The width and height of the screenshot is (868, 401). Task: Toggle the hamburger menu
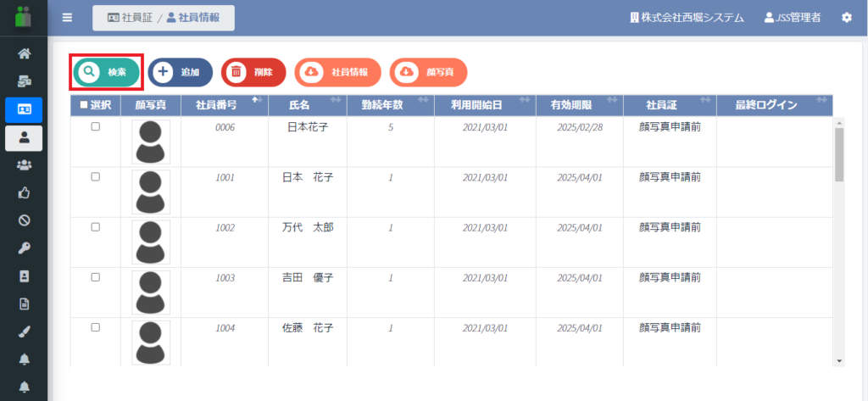tap(67, 18)
